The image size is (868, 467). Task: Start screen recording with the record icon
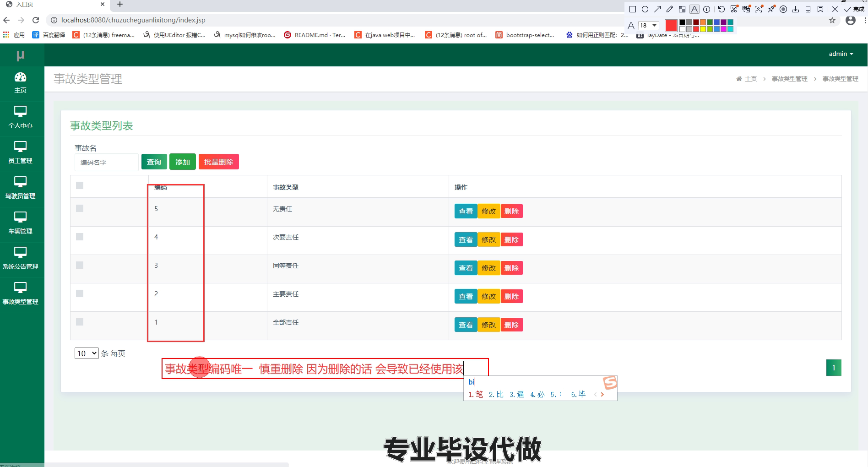pyautogui.click(x=783, y=9)
